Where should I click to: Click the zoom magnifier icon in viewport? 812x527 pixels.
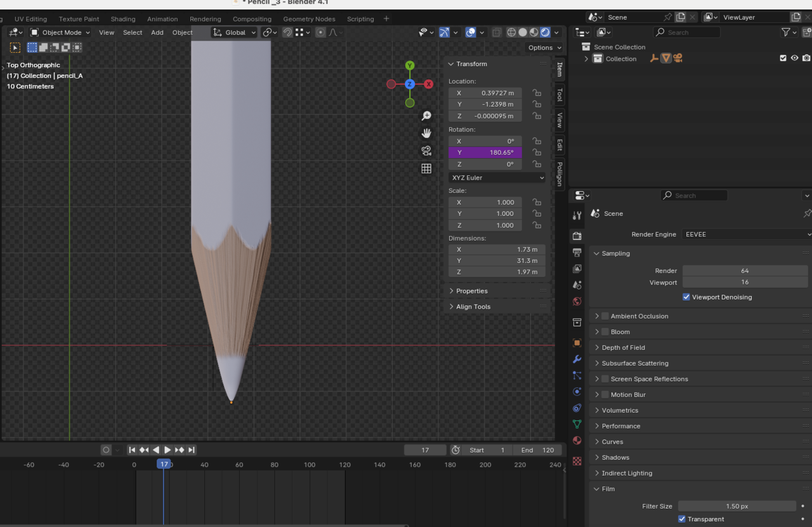(426, 116)
